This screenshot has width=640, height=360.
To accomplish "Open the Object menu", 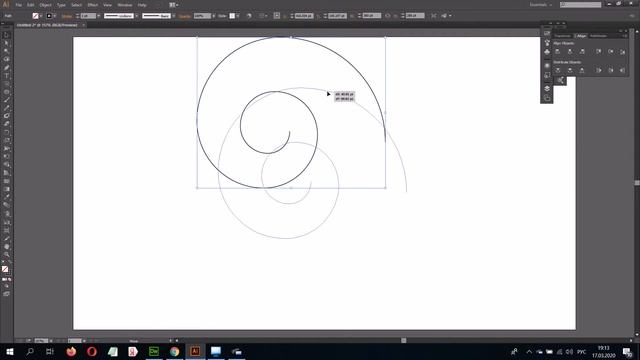I will pos(45,5).
